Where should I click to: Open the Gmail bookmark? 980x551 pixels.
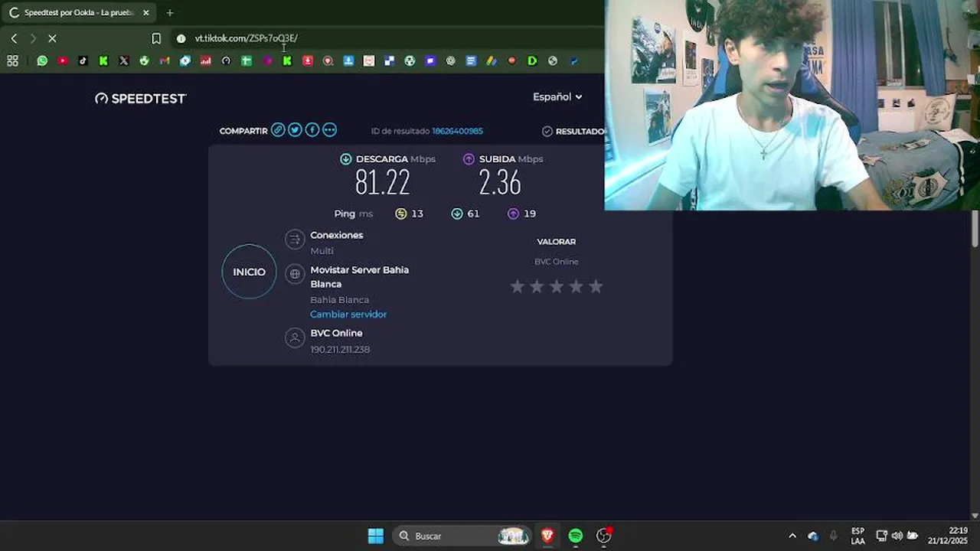click(x=165, y=60)
